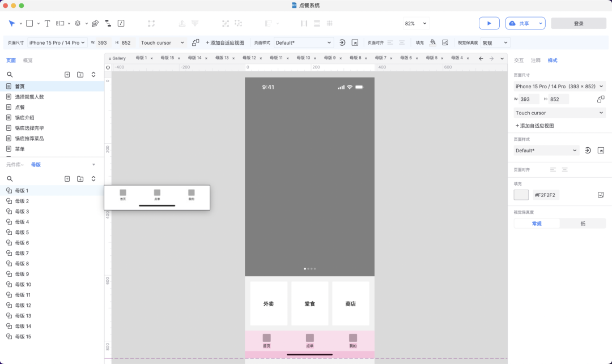The height and width of the screenshot is (364, 612).
Task: Choose the Pen drawing tool
Action: [95, 23]
